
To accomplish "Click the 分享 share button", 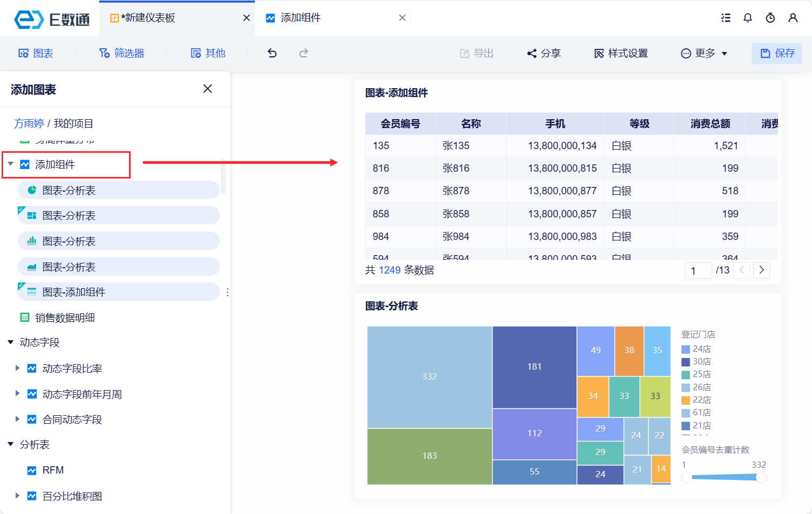I will [x=544, y=53].
